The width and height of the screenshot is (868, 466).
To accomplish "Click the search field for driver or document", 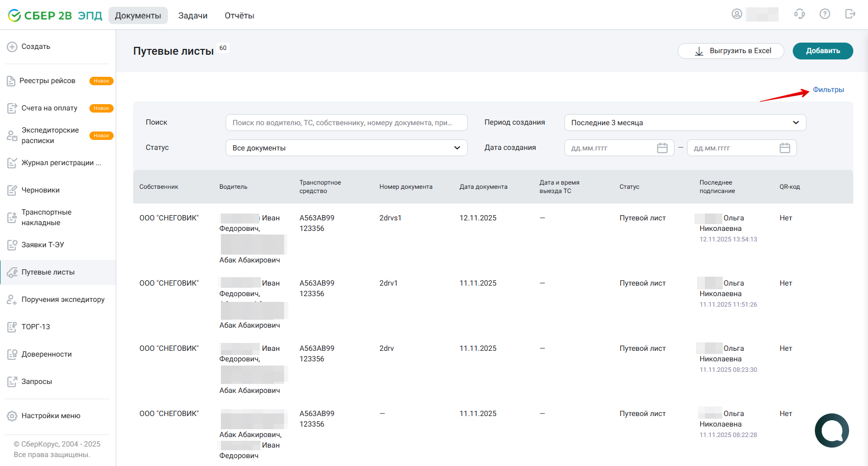I will 346,123.
